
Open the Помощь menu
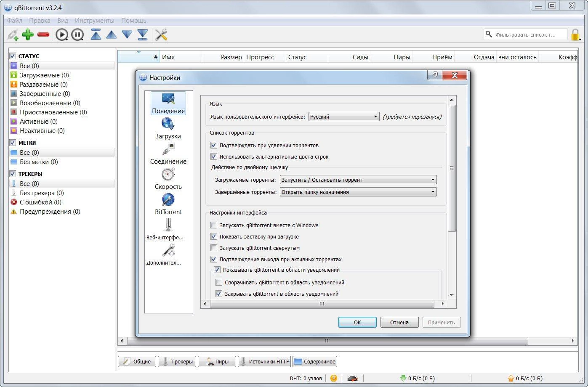pyautogui.click(x=134, y=21)
